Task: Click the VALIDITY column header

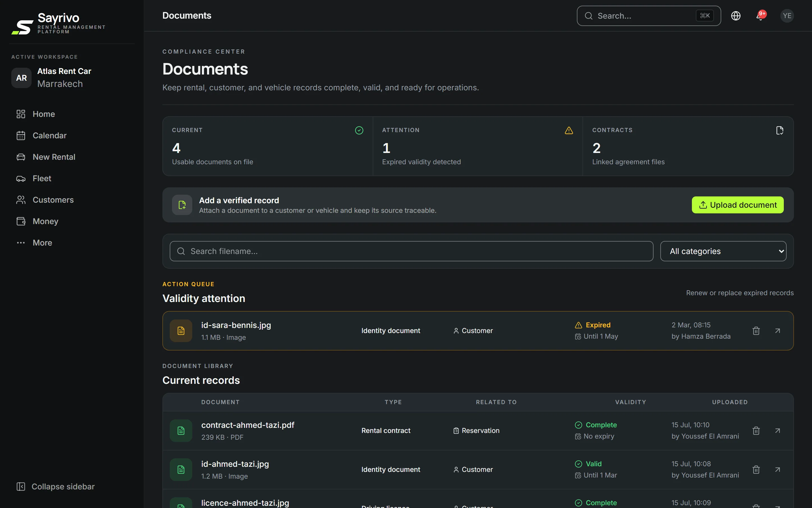Action: 630,402
